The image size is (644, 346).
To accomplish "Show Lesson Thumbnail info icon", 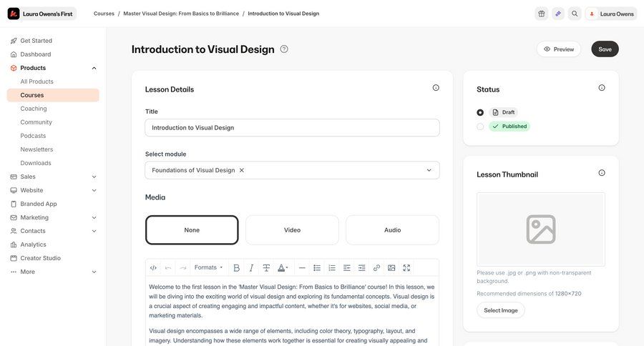I will click(602, 173).
